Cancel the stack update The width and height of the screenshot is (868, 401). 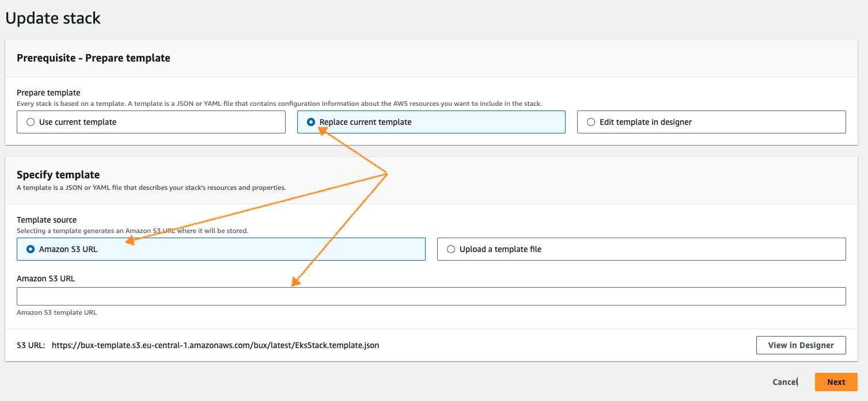click(784, 382)
